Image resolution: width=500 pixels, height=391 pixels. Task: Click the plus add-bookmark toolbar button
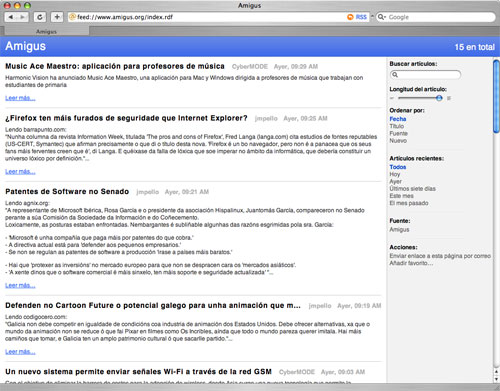pyautogui.click(x=57, y=17)
